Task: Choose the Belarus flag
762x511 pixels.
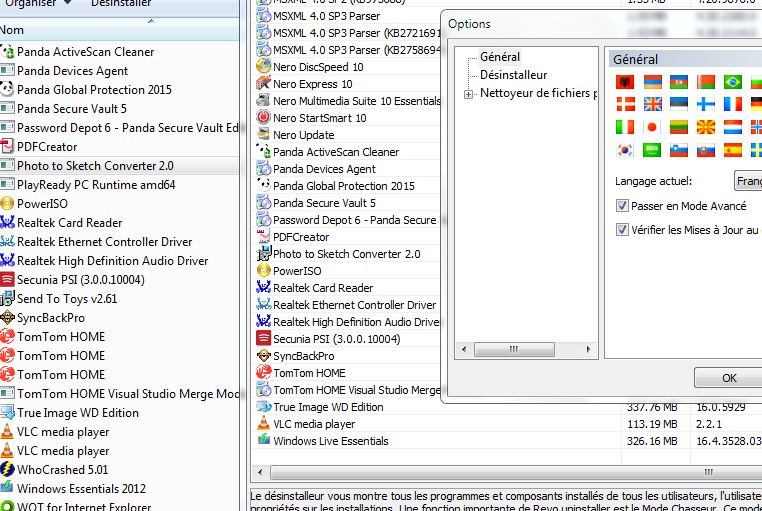Action: coord(706,82)
